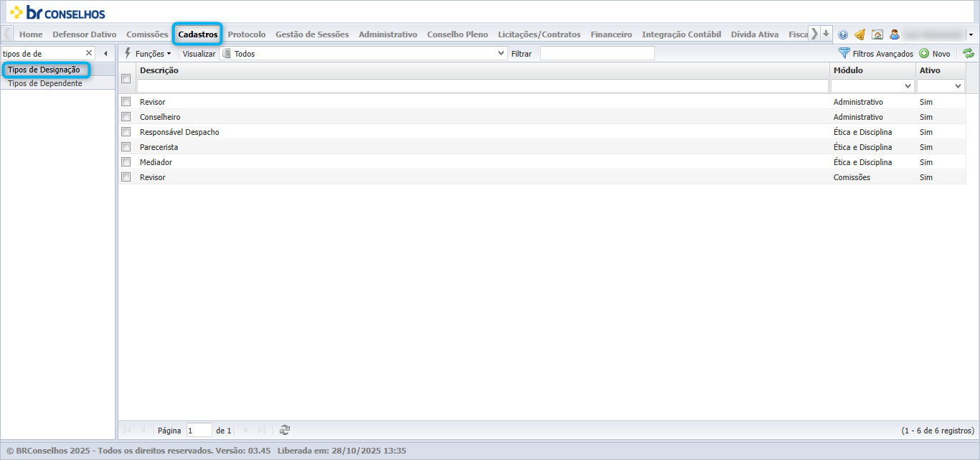This screenshot has width=980, height=460.
Task: Click the Novo button
Action: coord(935,54)
